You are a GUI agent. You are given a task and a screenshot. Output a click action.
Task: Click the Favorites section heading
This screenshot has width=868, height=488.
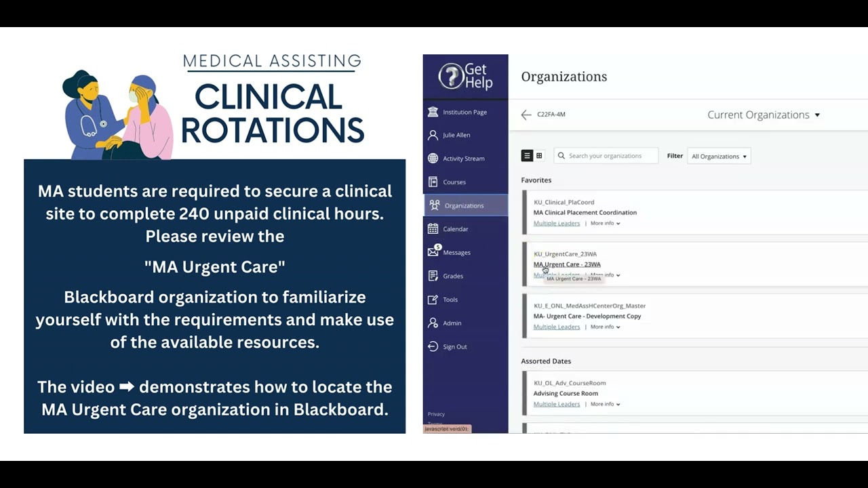point(536,180)
